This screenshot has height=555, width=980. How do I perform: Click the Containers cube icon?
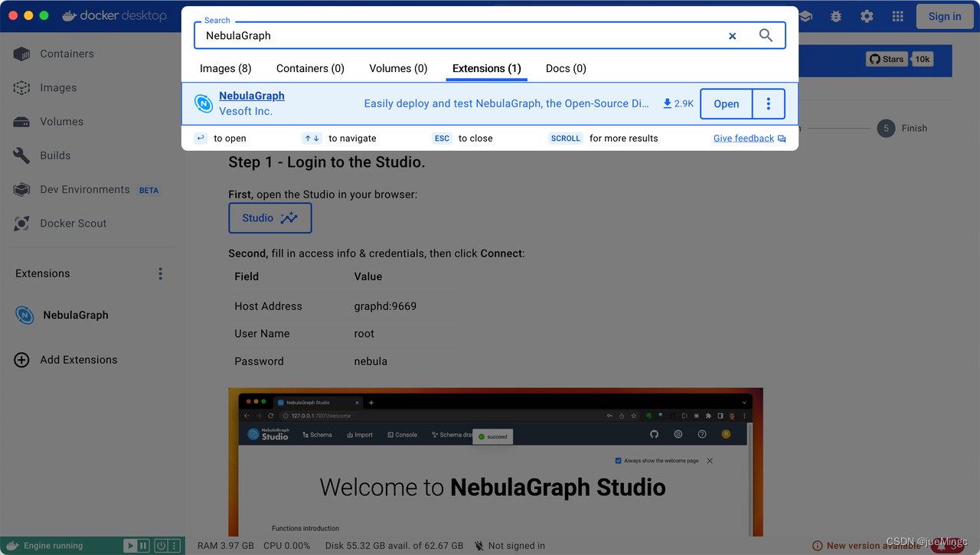[21, 54]
